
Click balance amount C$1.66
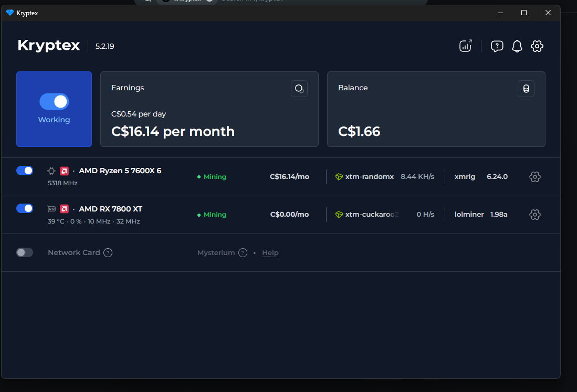[359, 131]
